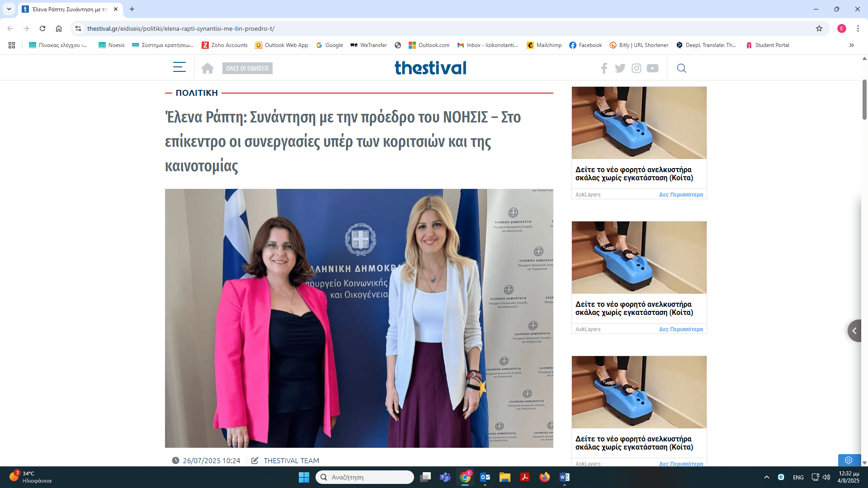Open the thestival hamburger menu
Viewport: 868px width, 488px height.
point(179,67)
